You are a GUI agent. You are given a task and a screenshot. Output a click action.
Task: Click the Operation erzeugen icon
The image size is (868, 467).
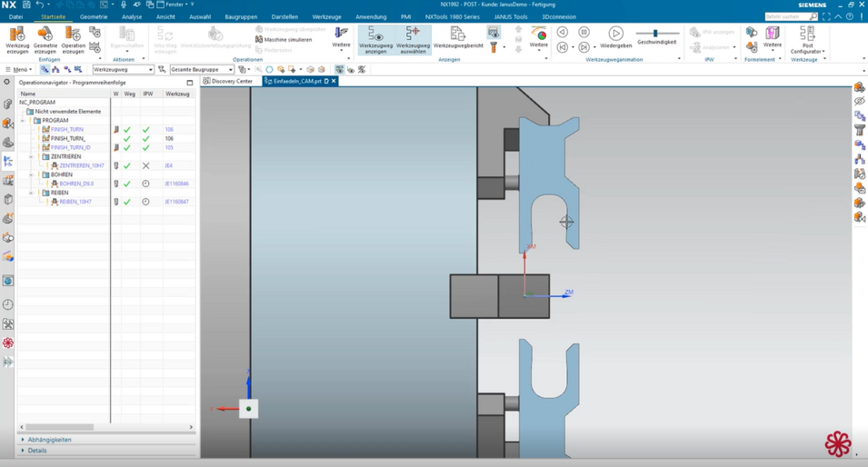(x=73, y=39)
